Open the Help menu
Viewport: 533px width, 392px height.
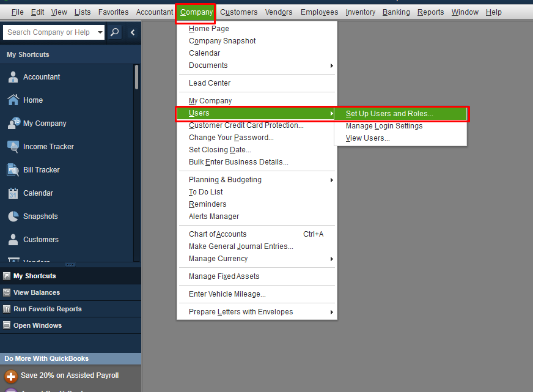tap(493, 12)
